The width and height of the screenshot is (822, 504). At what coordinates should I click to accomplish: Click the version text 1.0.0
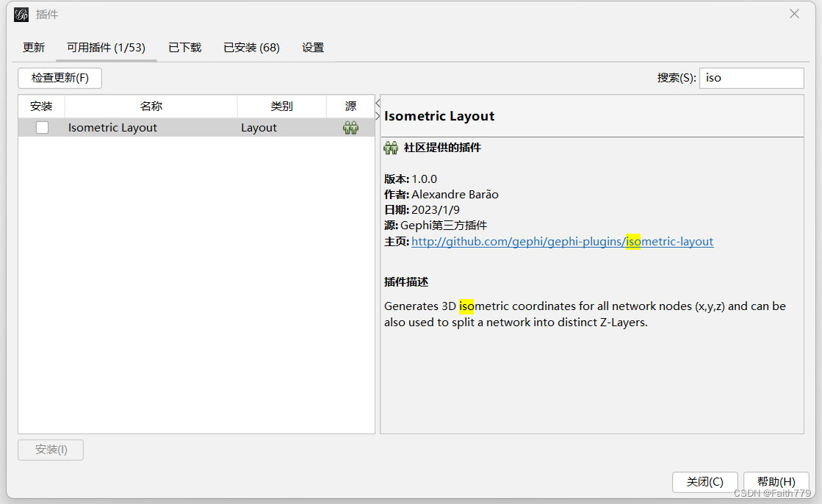click(x=424, y=179)
